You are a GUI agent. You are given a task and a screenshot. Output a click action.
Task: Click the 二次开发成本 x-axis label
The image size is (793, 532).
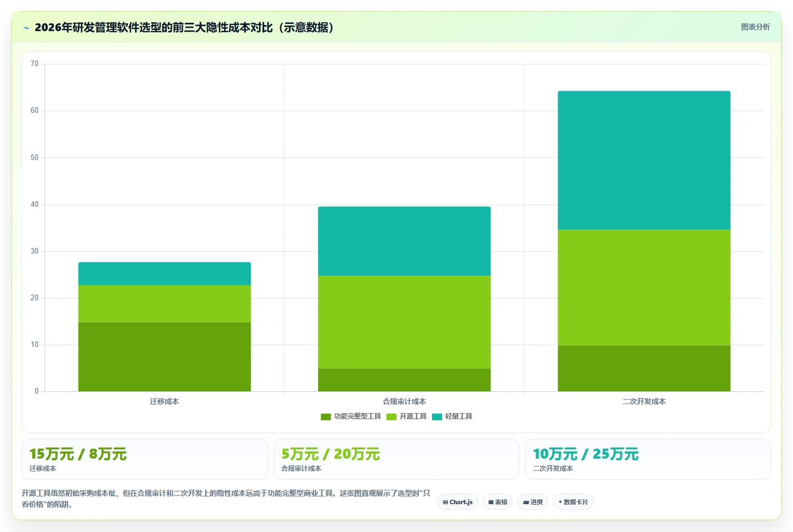click(644, 401)
